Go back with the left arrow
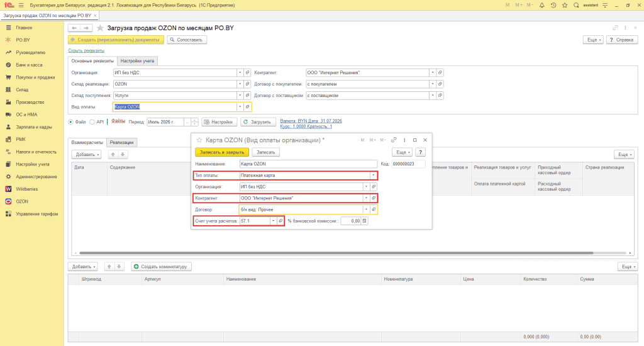This screenshot has height=346, width=644. click(74, 28)
